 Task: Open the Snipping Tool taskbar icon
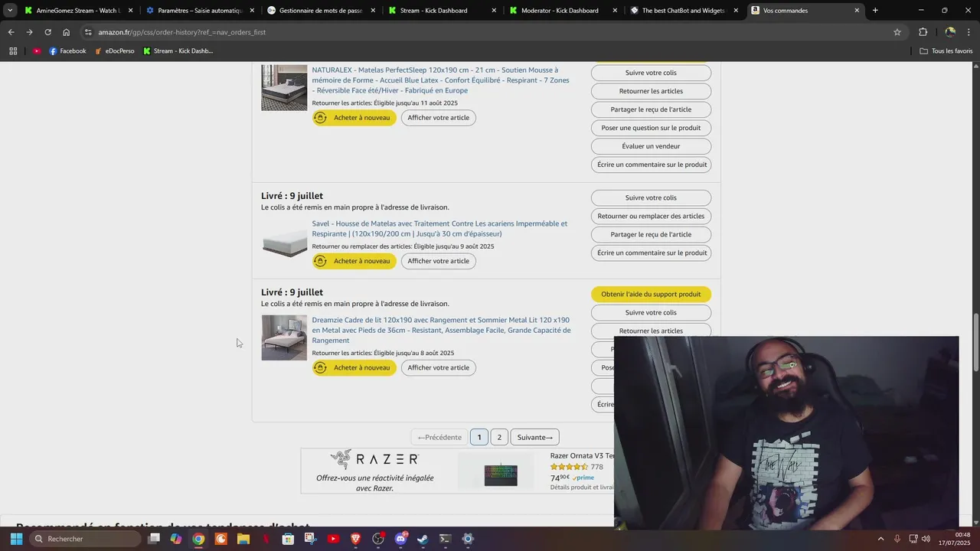311,539
